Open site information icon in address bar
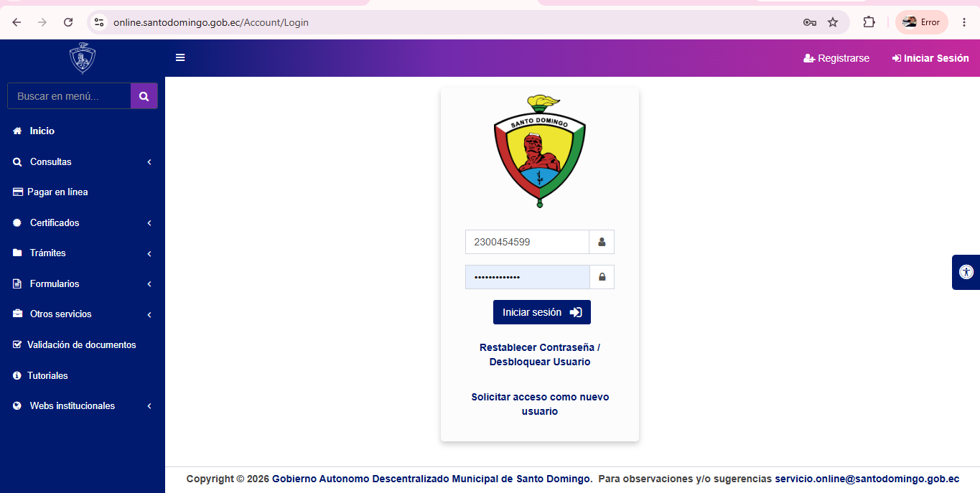980x493 pixels. (100, 22)
